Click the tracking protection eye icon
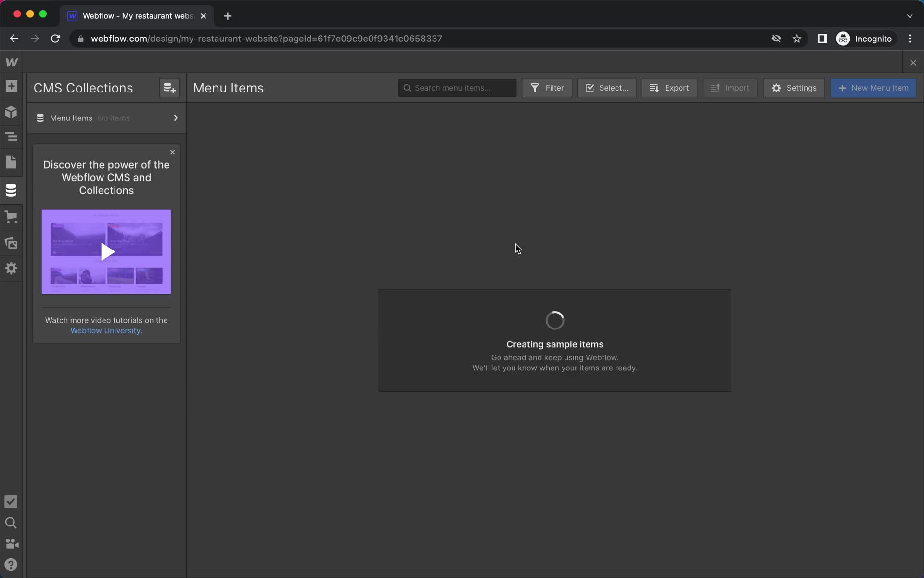924x578 pixels. [776, 39]
